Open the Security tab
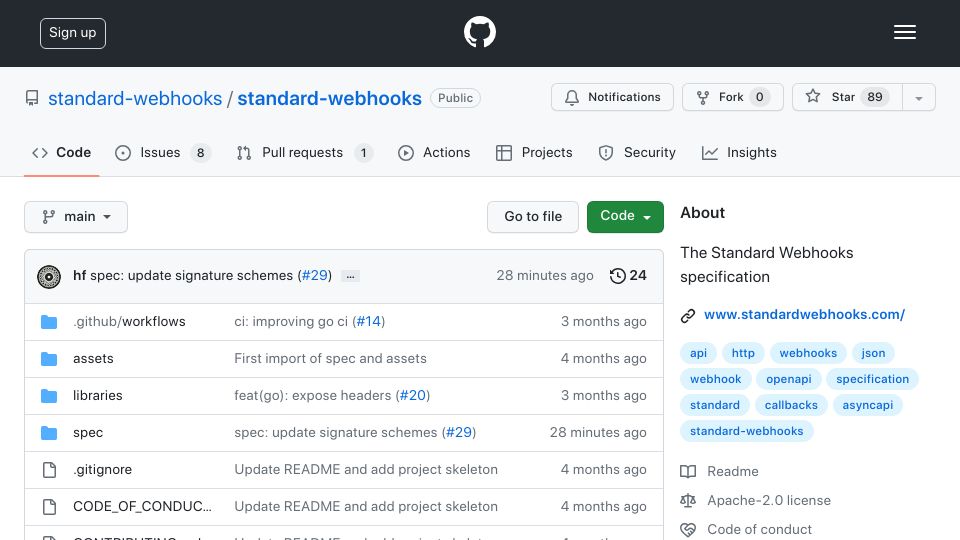The height and width of the screenshot is (540, 960). point(637,152)
